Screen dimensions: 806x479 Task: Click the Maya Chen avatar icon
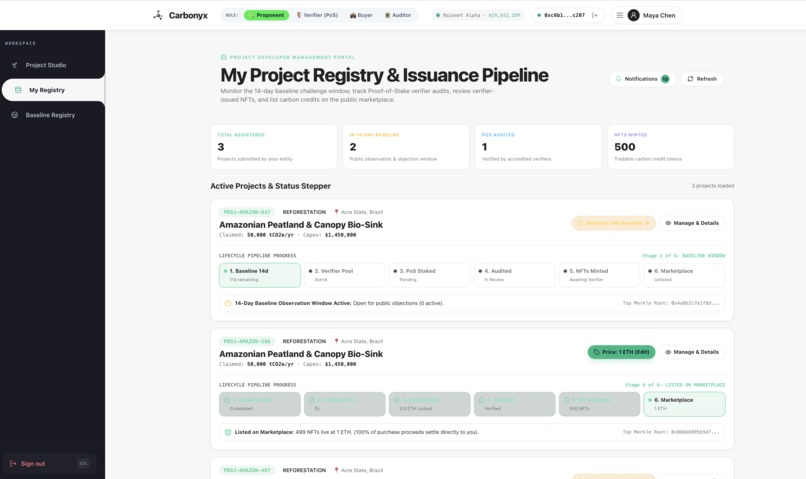634,15
